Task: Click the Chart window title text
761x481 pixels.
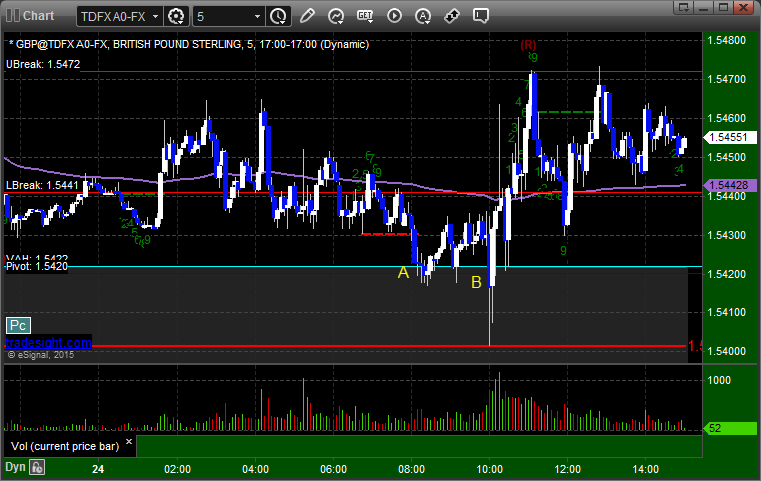Action: [38, 16]
